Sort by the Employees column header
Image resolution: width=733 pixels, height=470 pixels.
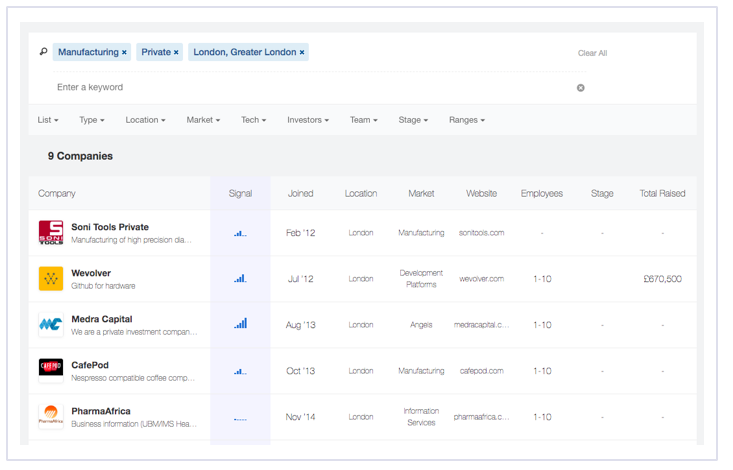(x=542, y=194)
